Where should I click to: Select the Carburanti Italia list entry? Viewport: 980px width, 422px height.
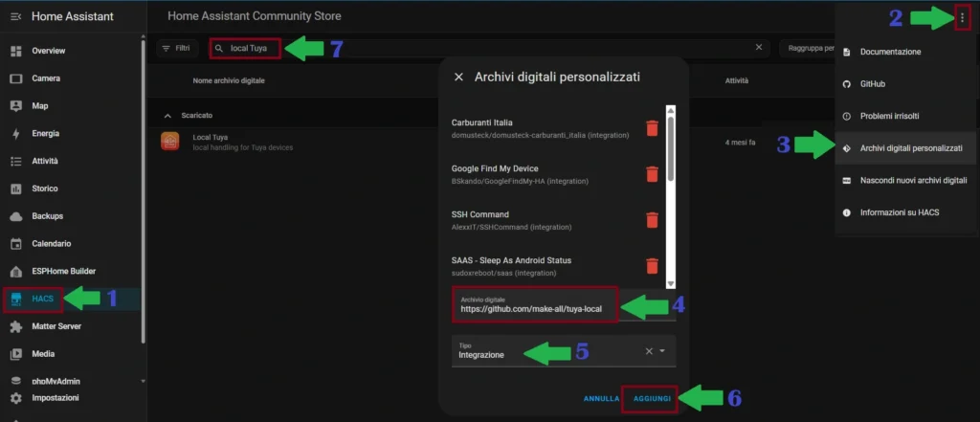click(540, 128)
